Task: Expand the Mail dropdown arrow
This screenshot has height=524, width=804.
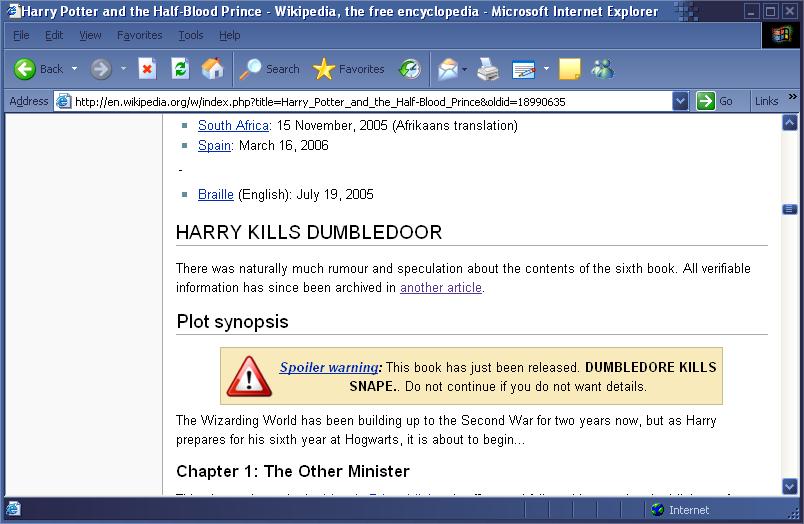Action: 465,69
